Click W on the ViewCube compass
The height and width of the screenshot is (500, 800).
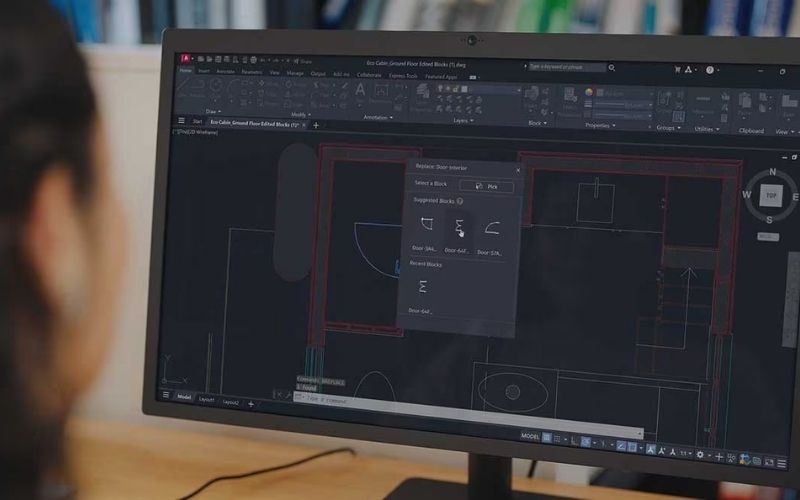tap(746, 194)
